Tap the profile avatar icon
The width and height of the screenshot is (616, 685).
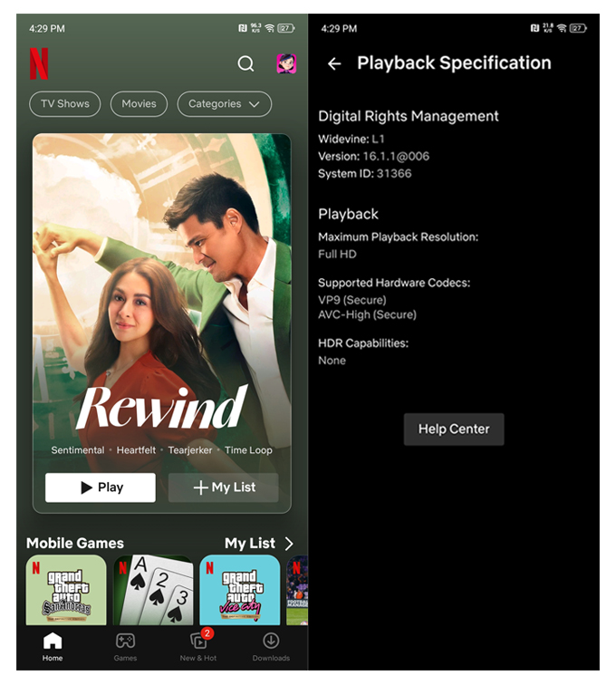pyautogui.click(x=286, y=63)
